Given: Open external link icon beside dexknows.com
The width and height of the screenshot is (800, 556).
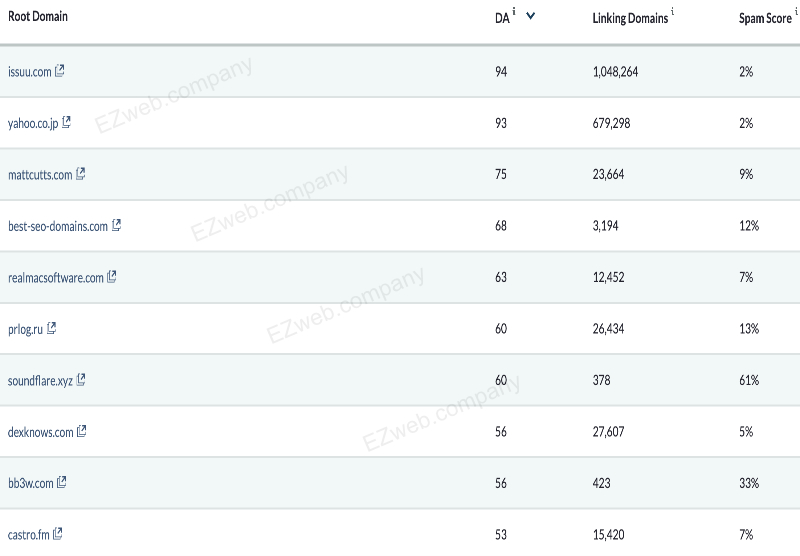Looking at the screenshot, I should [x=82, y=432].
